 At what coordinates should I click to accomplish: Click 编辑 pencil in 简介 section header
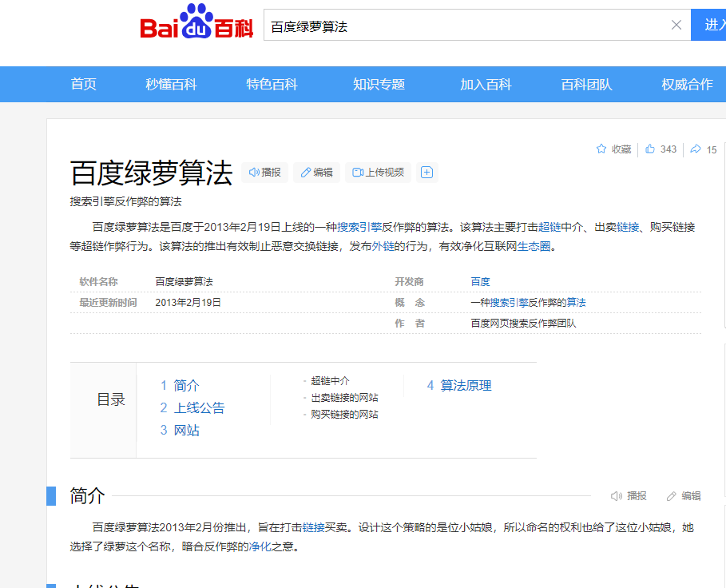point(672,496)
